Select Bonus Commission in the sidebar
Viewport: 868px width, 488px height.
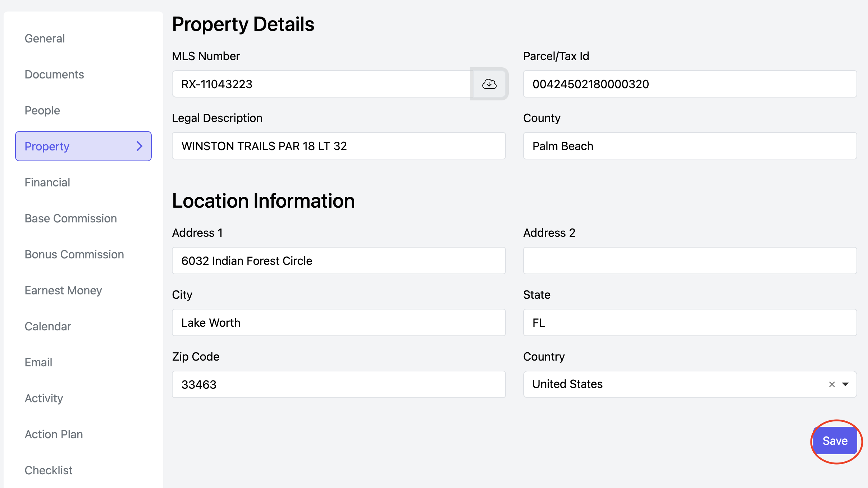74,254
